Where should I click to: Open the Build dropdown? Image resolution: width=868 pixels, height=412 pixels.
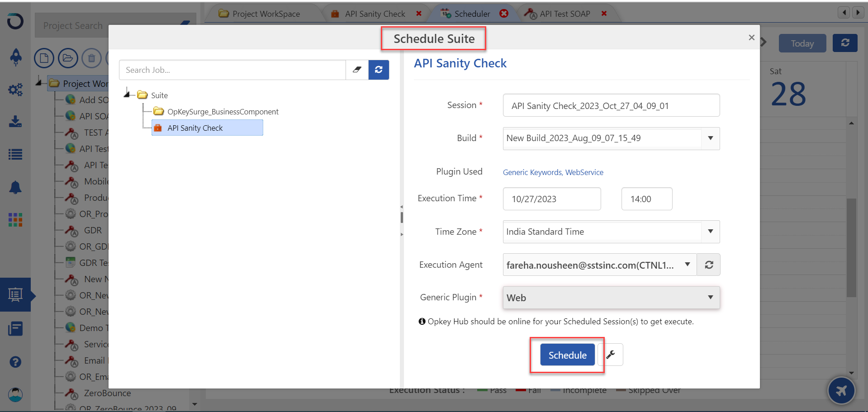coord(711,138)
